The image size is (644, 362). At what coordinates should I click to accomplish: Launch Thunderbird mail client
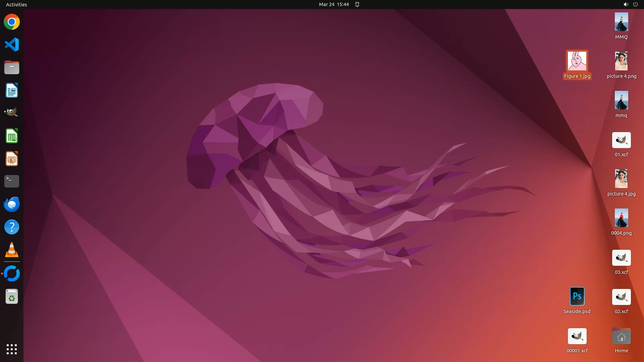pos(12,204)
